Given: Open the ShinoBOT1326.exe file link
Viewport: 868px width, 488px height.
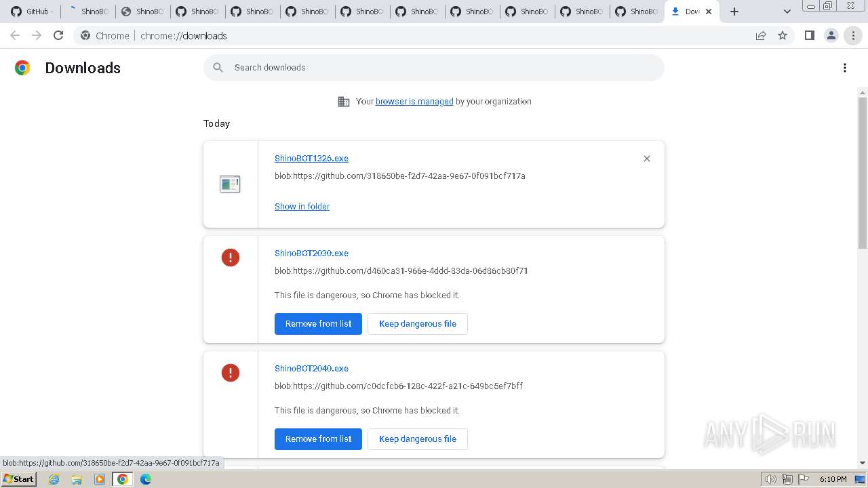Looking at the screenshot, I should click(x=311, y=158).
